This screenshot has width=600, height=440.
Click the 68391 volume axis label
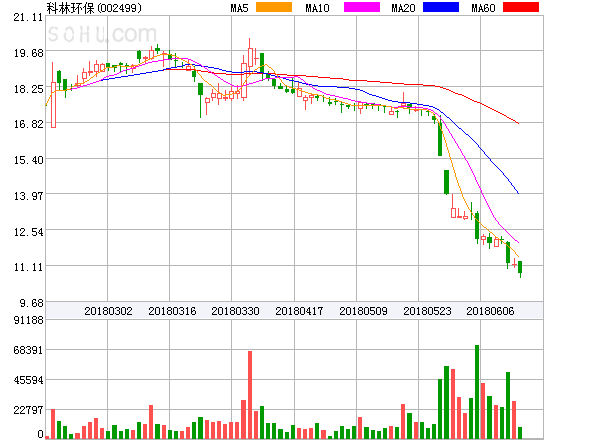click(28, 350)
